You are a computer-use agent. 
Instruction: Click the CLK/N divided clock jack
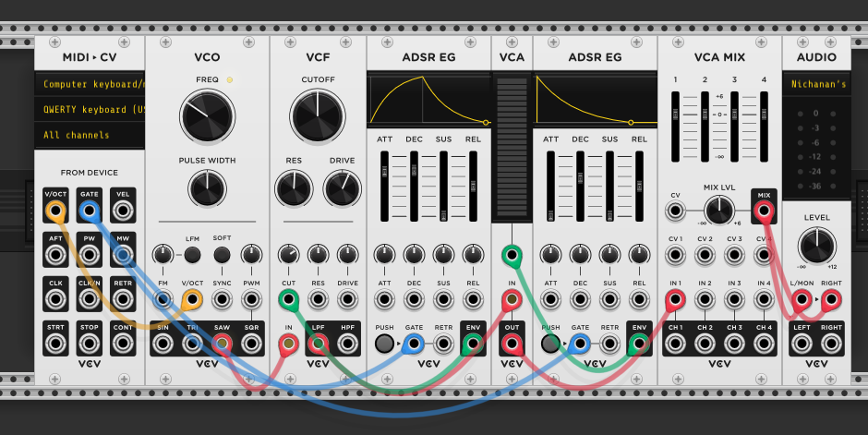(90, 299)
